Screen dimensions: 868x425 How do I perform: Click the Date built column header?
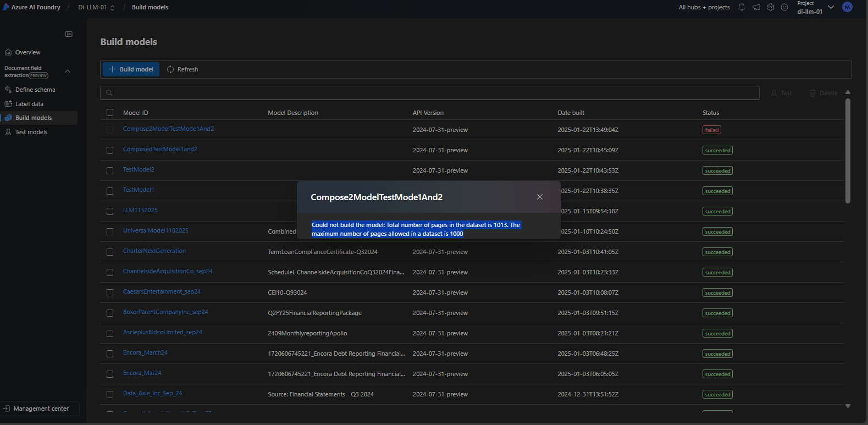[571, 113]
